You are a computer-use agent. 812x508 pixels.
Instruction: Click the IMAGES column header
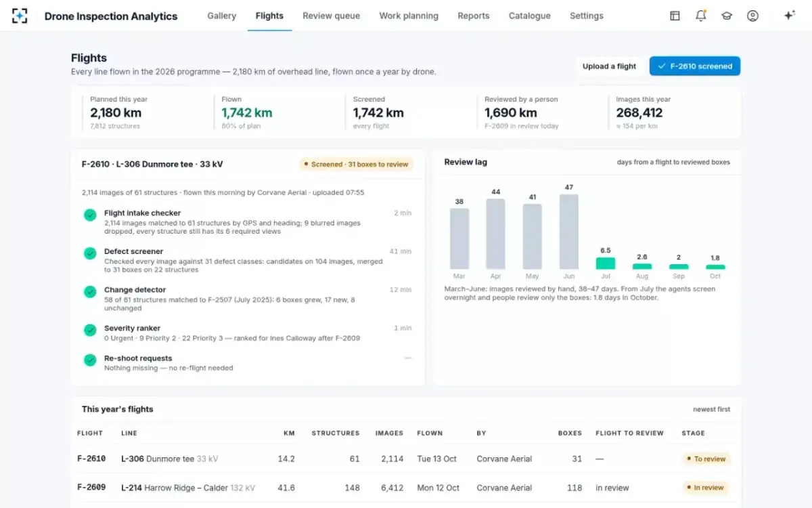[389, 433]
